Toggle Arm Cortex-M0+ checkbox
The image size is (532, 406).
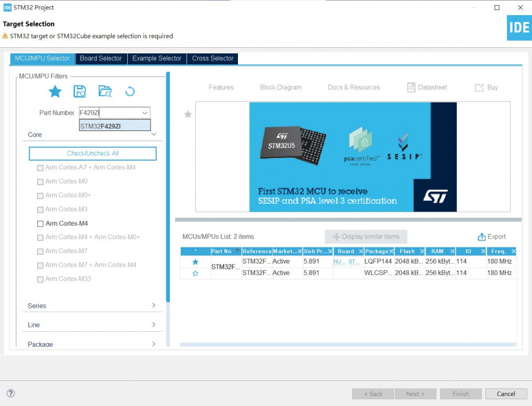(x=40, y=195)
